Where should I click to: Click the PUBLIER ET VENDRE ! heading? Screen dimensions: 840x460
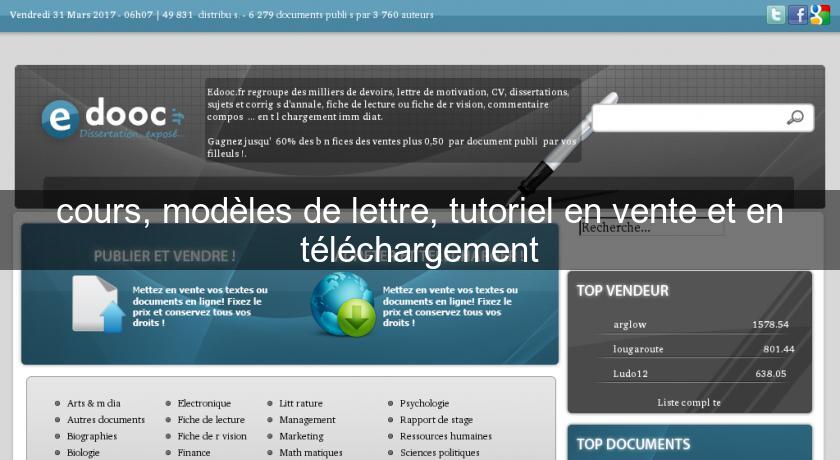(164, 256)
